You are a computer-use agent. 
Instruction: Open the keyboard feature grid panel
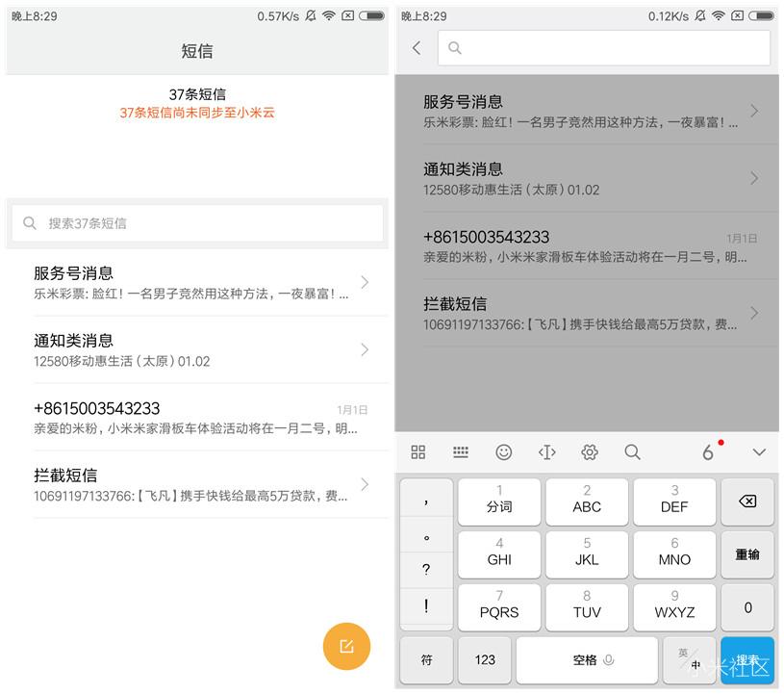point(417,452)
